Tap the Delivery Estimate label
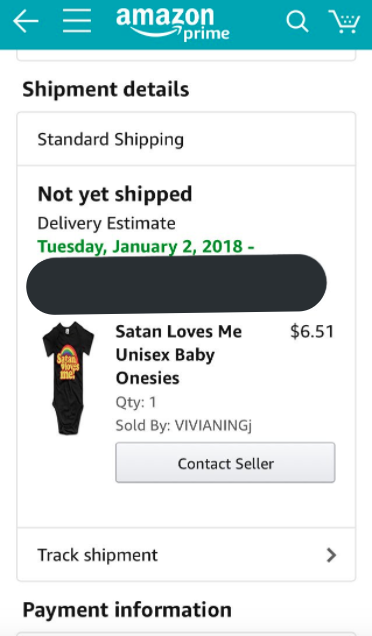 pyautogui.click(x=106, y=223)
